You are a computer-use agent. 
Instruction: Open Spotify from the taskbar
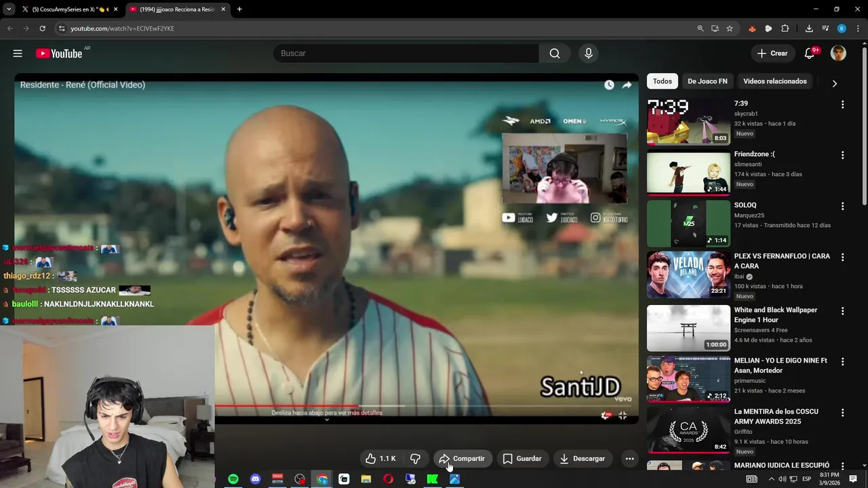(233, 479)
